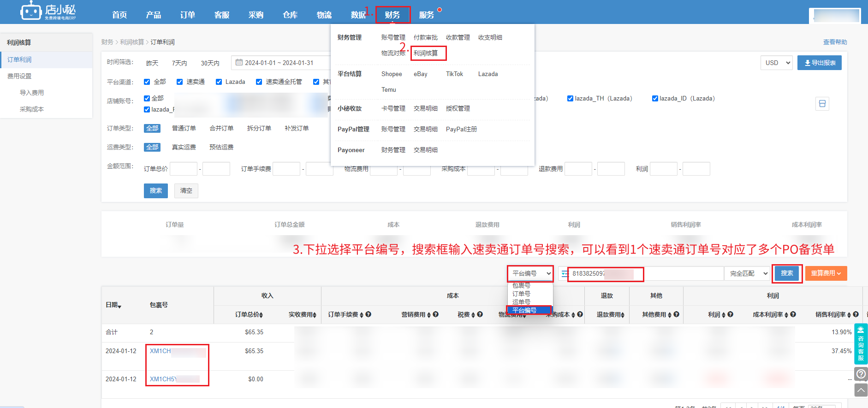
Task: Open the 查看帮助 help link
Action: pyautogui.click(x=835, y=42)
